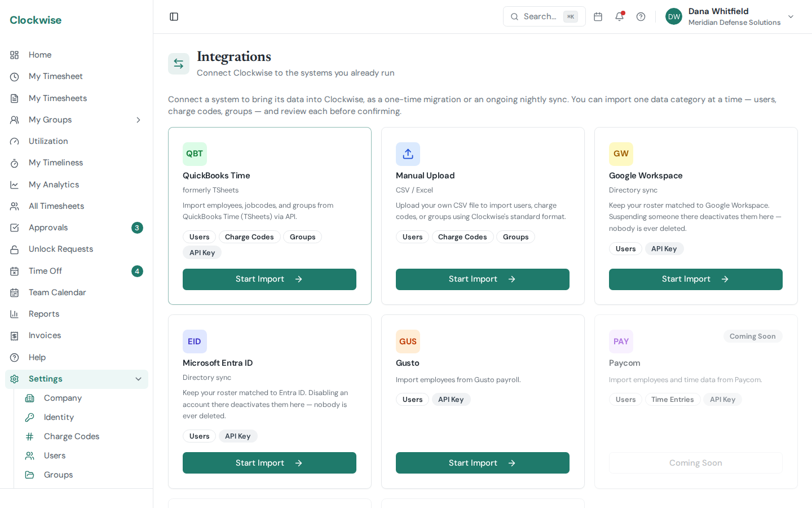Start Import for Gusto
This screenshot has height=508, width=812.
coord(483,463)
